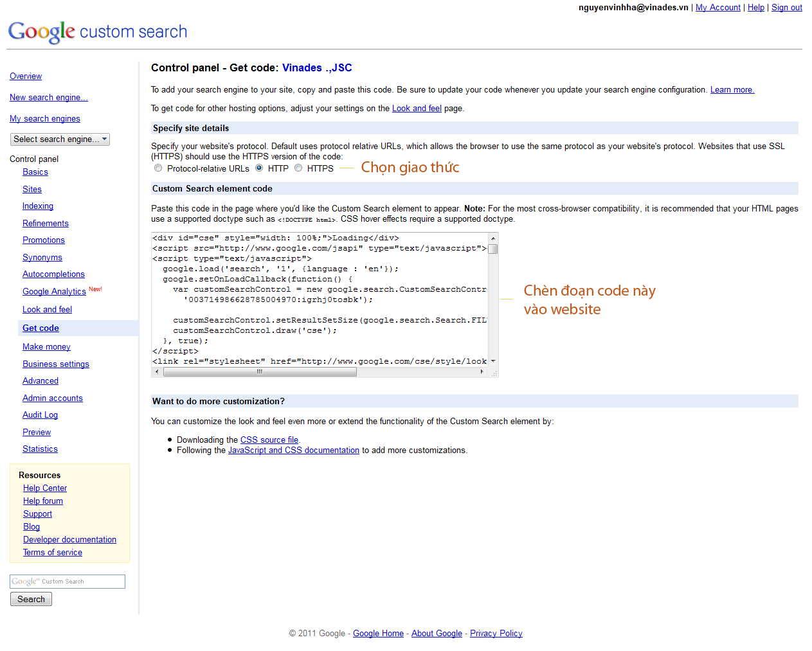
Task: Select the HTTP protocol radio button
Action: pos(259,168)
